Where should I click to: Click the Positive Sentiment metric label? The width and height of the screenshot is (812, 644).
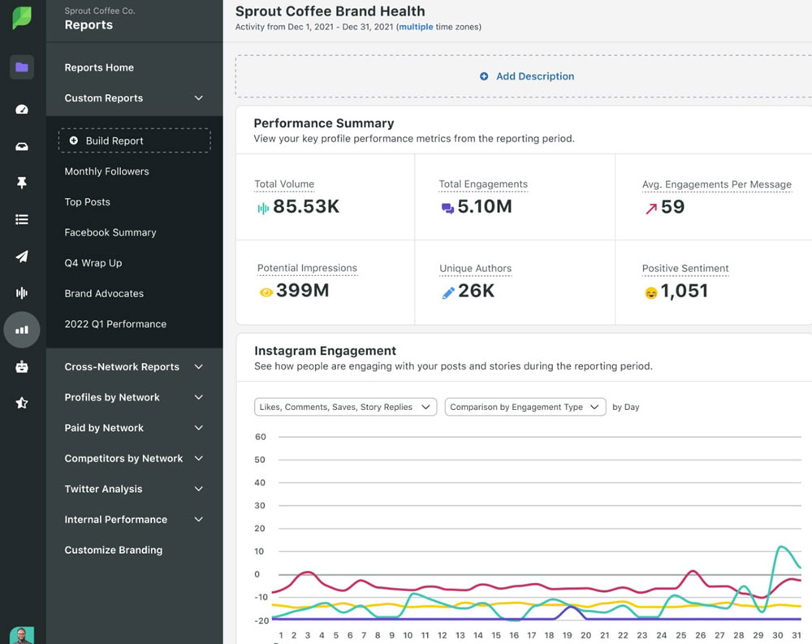tap(685, 268)
